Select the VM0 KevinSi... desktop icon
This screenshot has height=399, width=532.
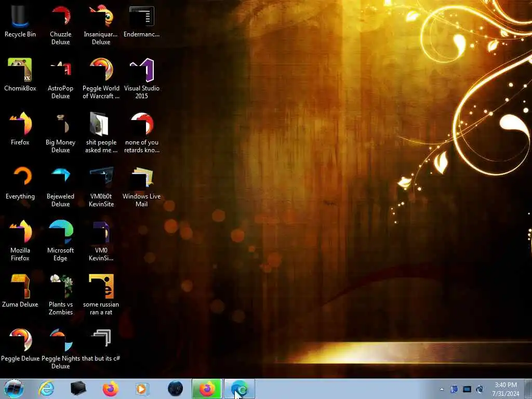pyautogui.click(x=101, y=241)
